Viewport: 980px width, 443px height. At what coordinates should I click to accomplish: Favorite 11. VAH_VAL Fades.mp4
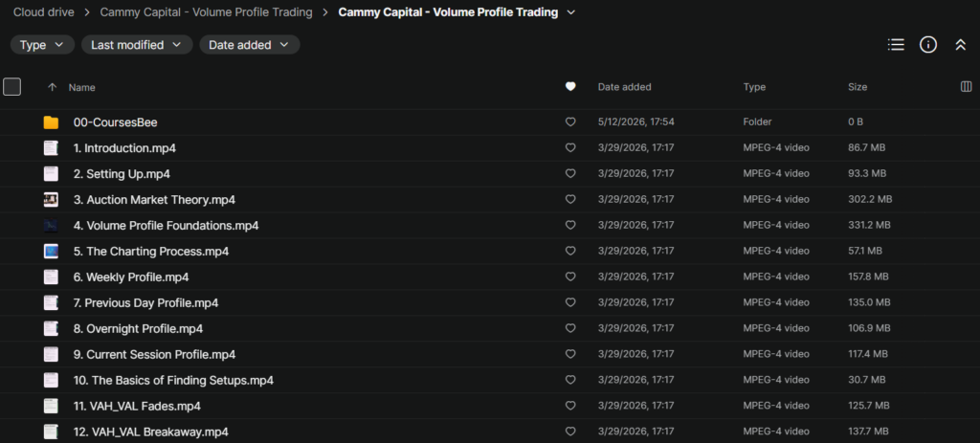(570, 406)
